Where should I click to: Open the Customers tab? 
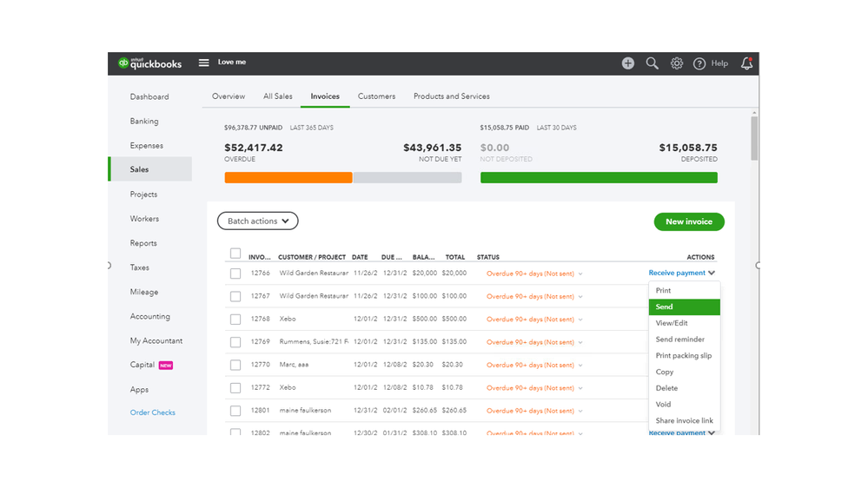(376, 96)
